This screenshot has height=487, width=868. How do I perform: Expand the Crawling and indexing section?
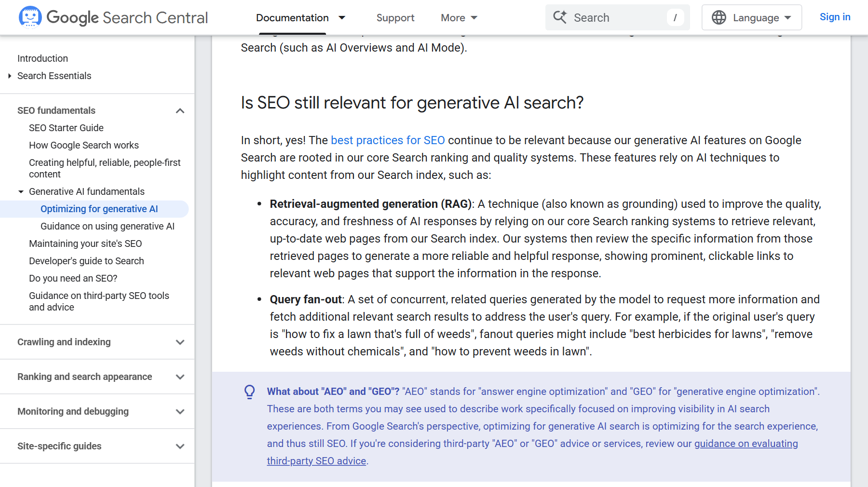tap(180, 342)
